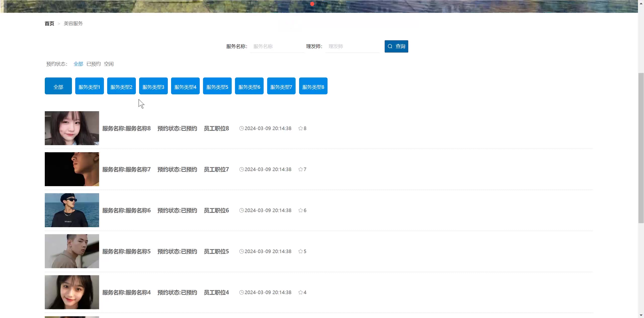Click the star icon beside count 6

pos(300,210)
